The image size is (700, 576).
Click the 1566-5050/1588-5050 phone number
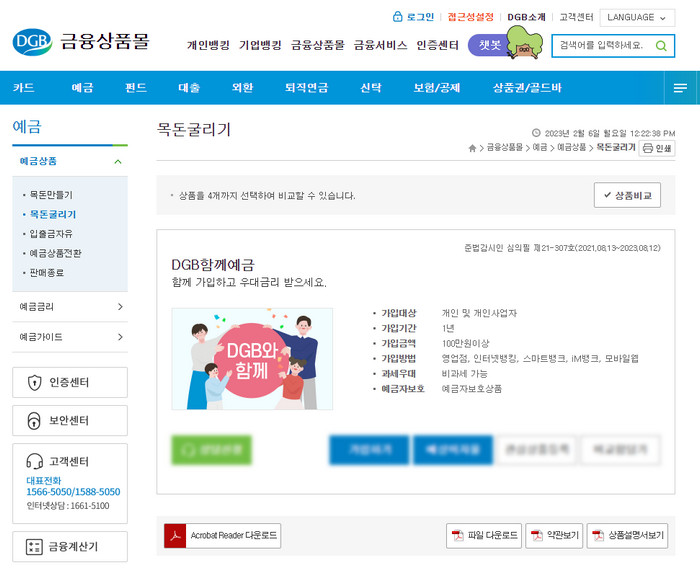pos(73,492)
